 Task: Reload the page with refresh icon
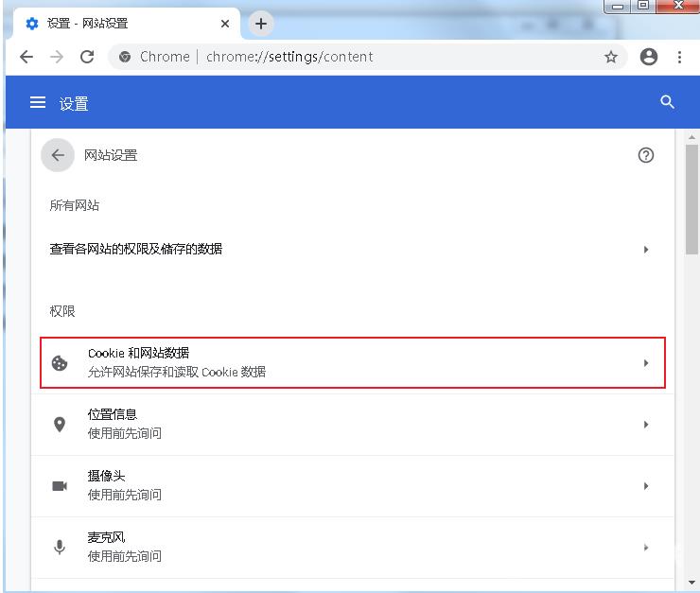[x=87, y=57]
